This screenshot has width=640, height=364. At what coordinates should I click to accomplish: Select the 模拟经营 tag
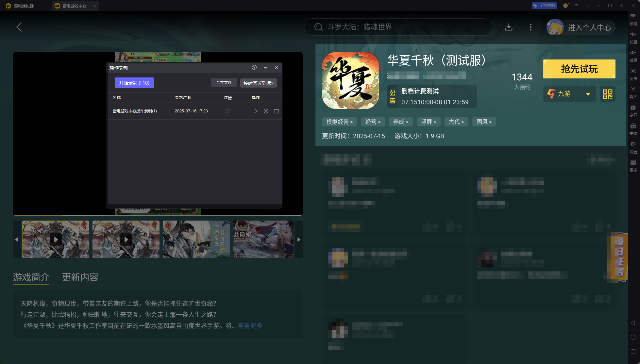click(340, 122)
